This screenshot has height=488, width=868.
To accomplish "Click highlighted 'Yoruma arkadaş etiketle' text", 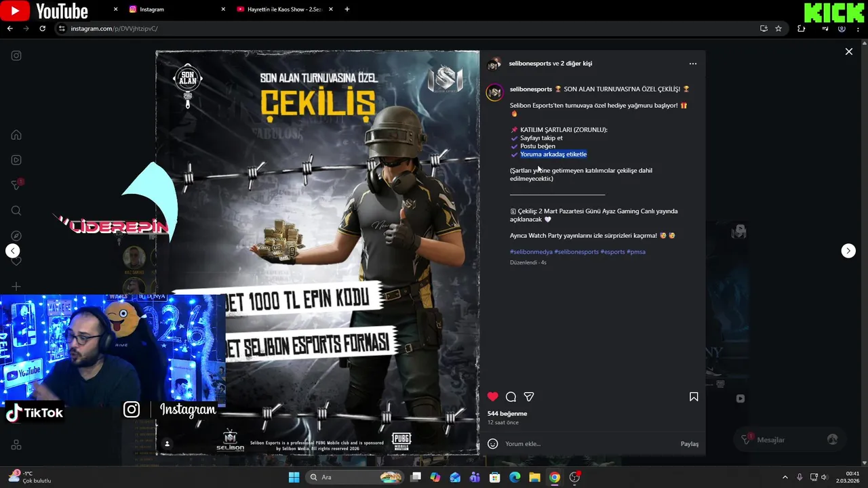I will coord(553,154).
